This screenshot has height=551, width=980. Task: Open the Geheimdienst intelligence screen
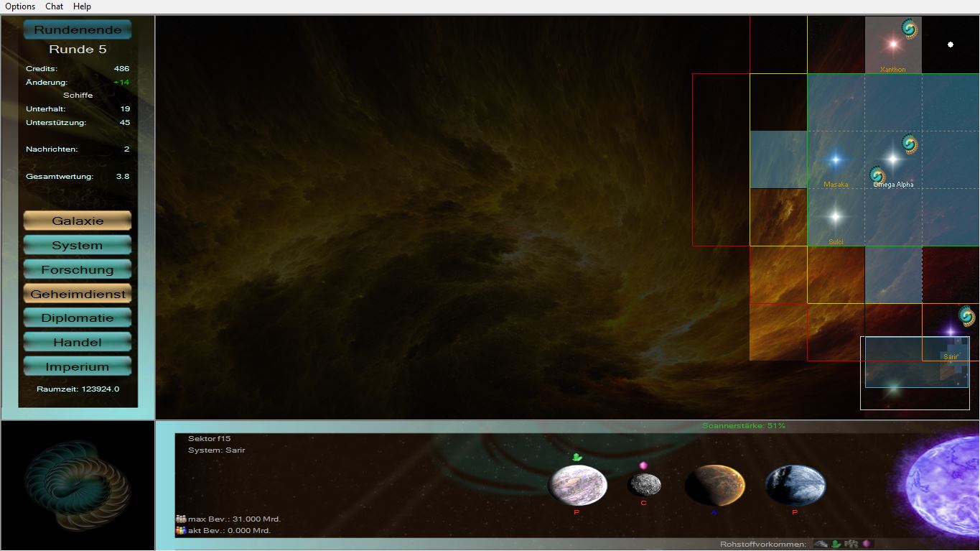pyautogui.click(x=78, y=294)
